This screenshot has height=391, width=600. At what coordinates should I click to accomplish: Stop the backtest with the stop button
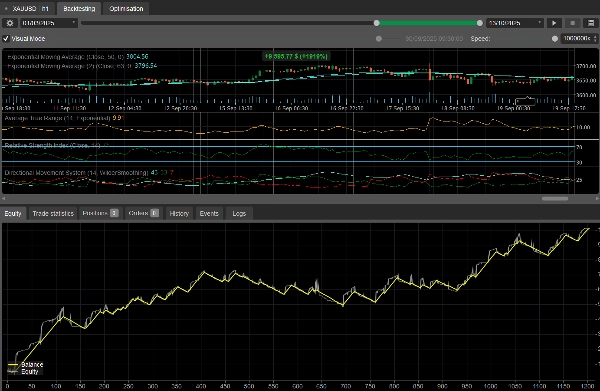(572, 23)
